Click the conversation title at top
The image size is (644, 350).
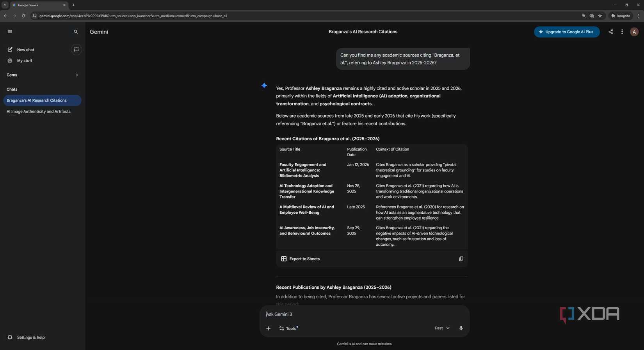click(x=363, y=32)
